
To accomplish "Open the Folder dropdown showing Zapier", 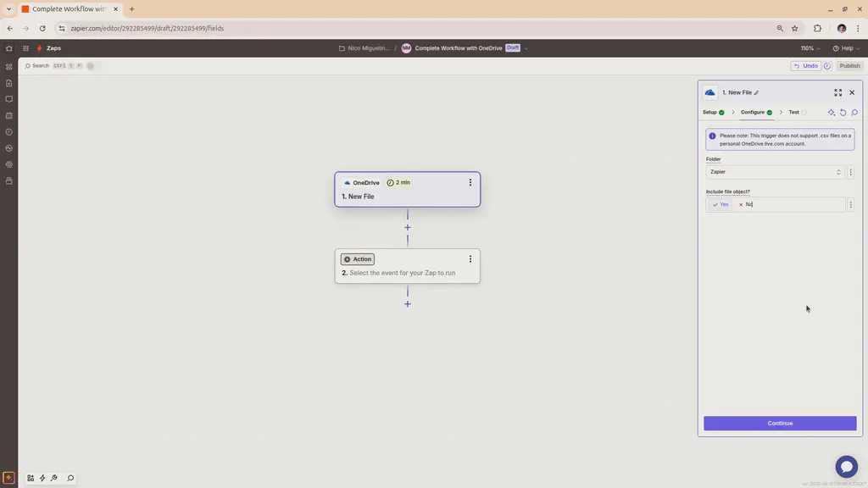I will click(774, 172).
